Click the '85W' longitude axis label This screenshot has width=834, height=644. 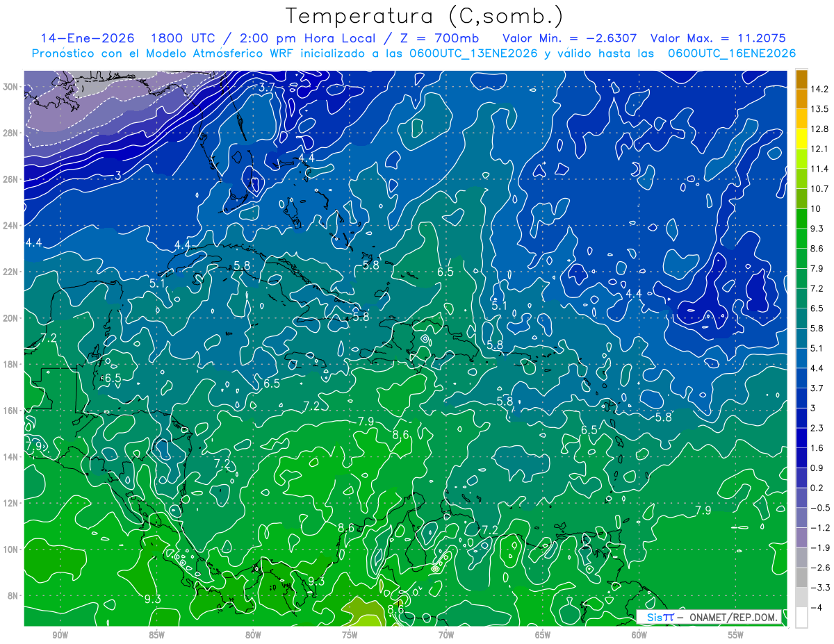pos(156,635)
